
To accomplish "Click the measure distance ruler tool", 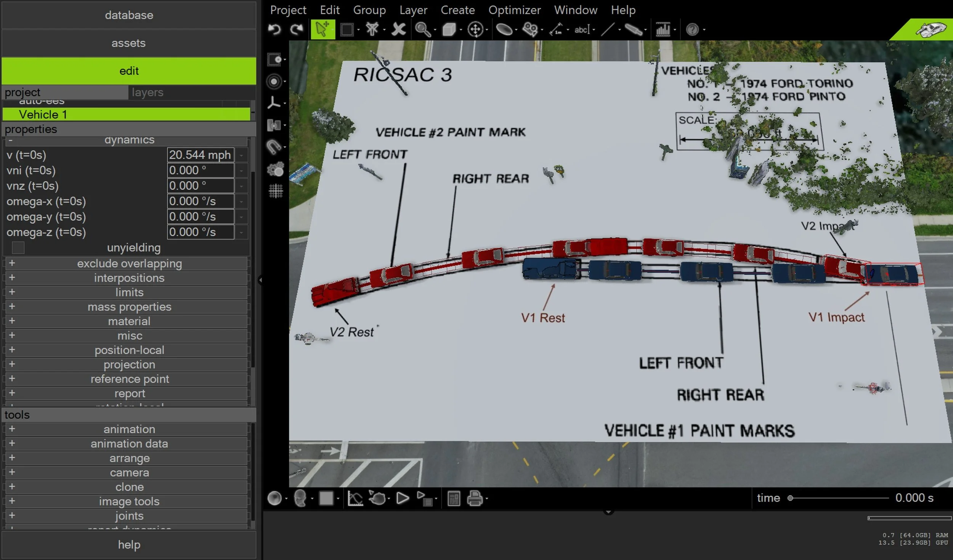I will pyautogui.click(x=556, y=29).
